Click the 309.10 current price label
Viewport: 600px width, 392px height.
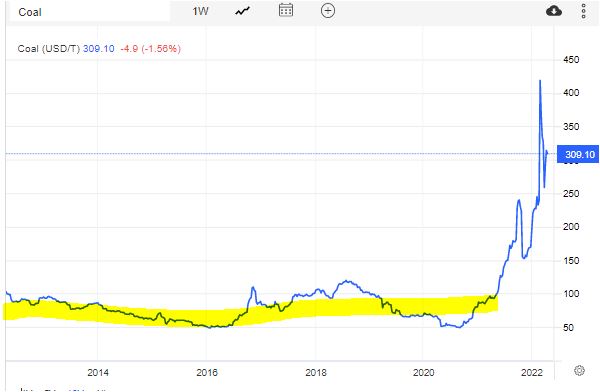click(578, 154)
